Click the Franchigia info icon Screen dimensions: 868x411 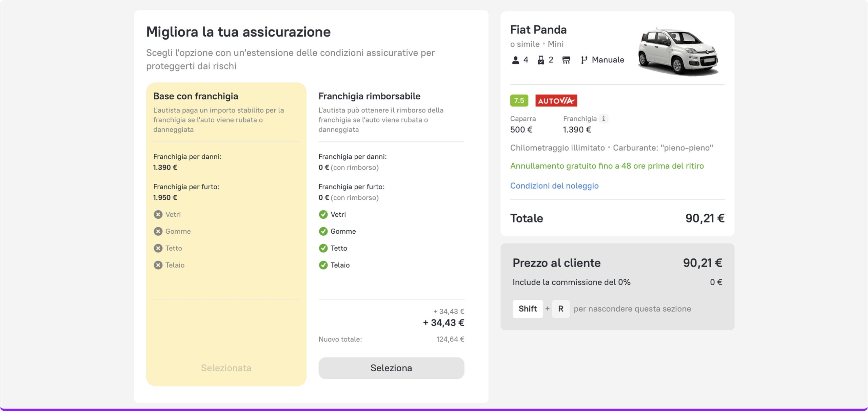pyautogui.click(x=603, y=119)
